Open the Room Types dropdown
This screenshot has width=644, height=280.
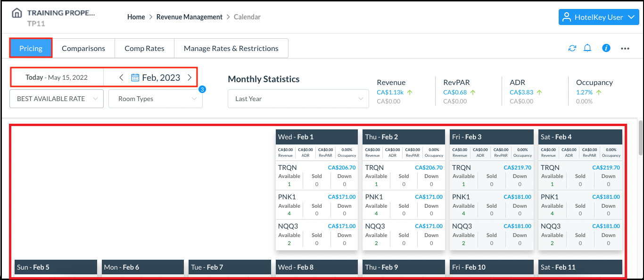pyautogui.click(x=155, y=99)
